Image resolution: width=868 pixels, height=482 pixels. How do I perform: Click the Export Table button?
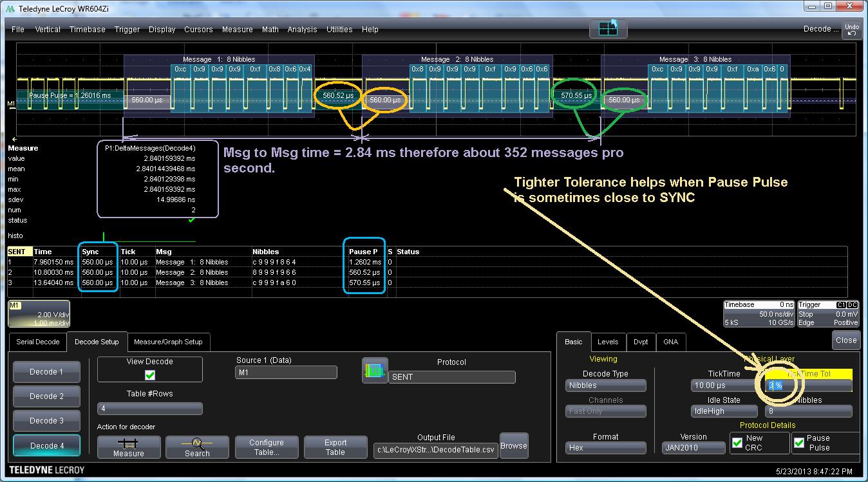tap(335, 447)
